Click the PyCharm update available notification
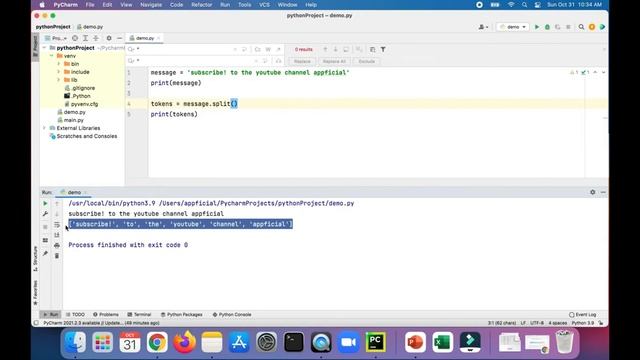Viewport: 640px width, 360px height. coord(101,323)
